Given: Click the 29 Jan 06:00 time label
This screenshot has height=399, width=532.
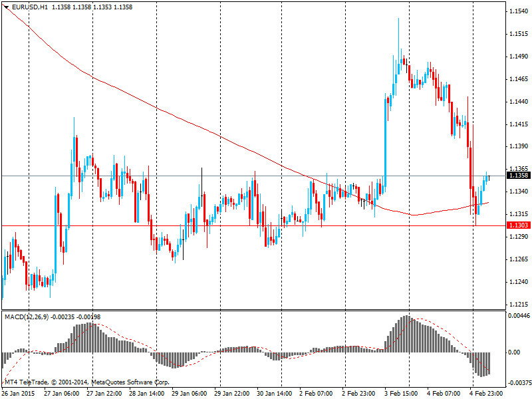Looking at the screenshot, I should click(190, 394).
